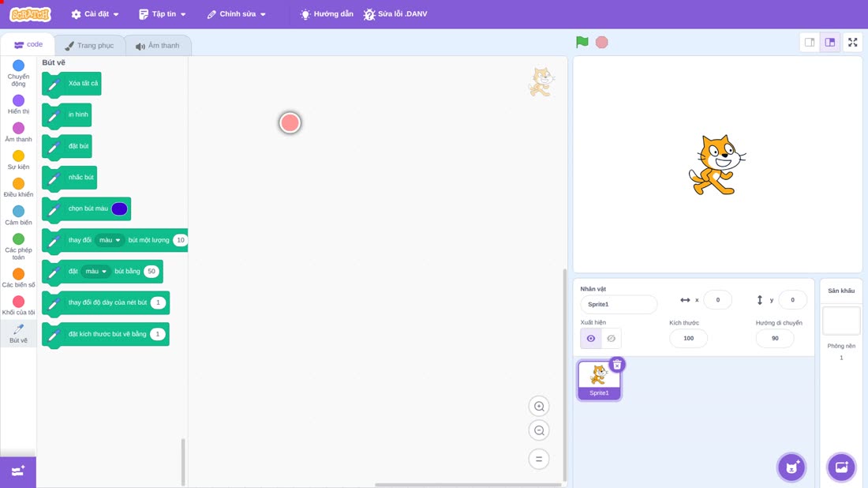Open the Hiển thị block category
868x488 pixels.
tap(18, 105)
